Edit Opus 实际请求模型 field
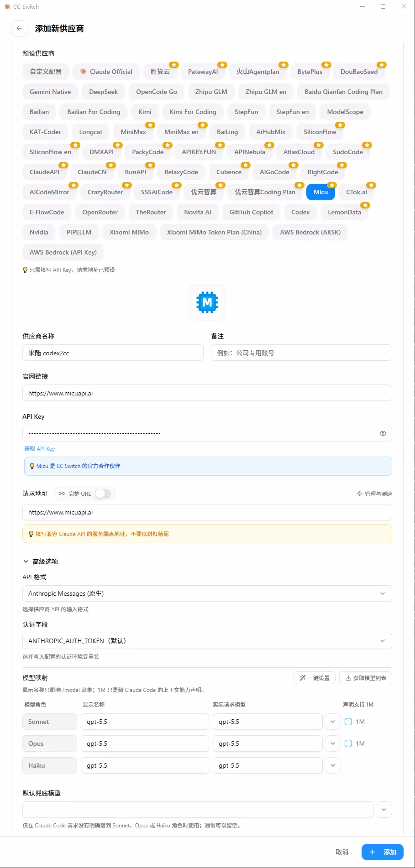 pos(268,743)
